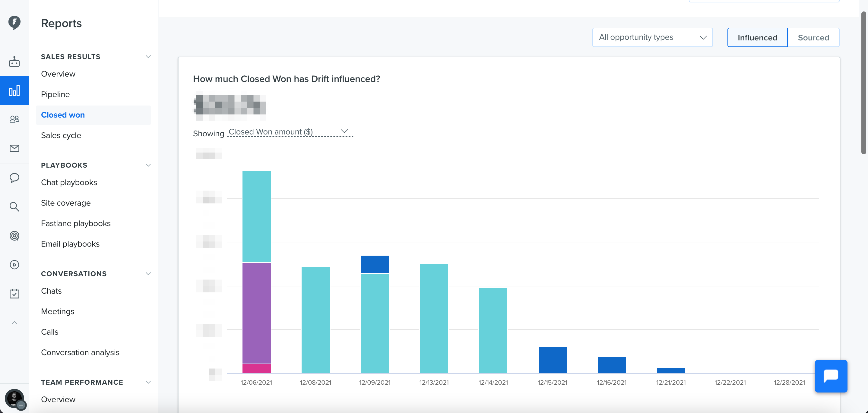868x413 pixels.
Task: Collapse the Team Performance section
Action: (x=148, y=382)
